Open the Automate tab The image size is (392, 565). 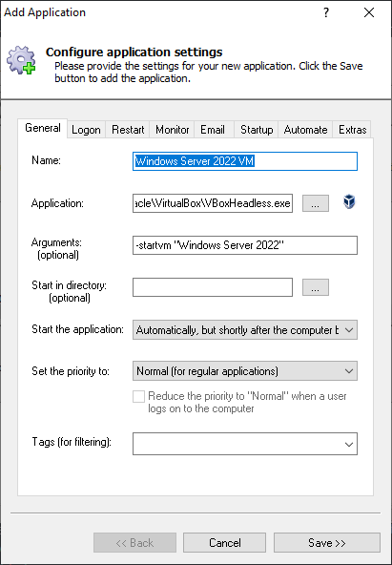pos(305,130)
